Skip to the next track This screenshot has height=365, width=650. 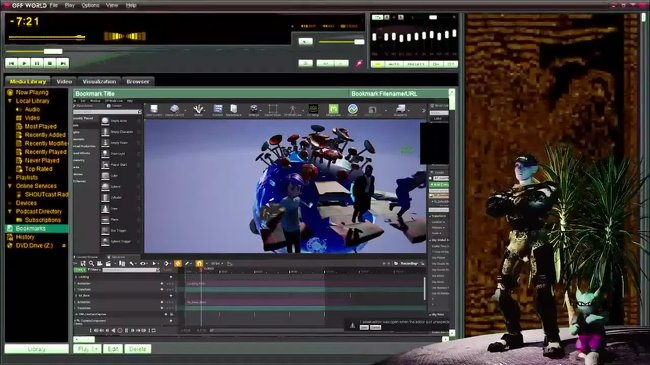[63, 63]
